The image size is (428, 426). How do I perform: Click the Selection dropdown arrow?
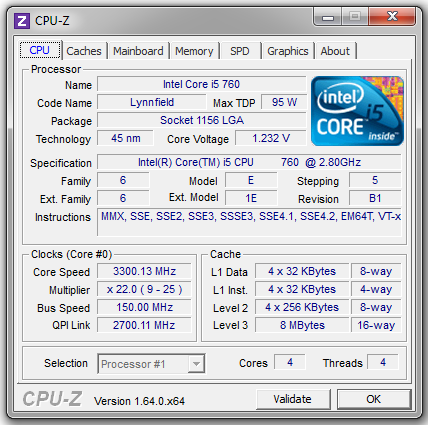(196, 364)
